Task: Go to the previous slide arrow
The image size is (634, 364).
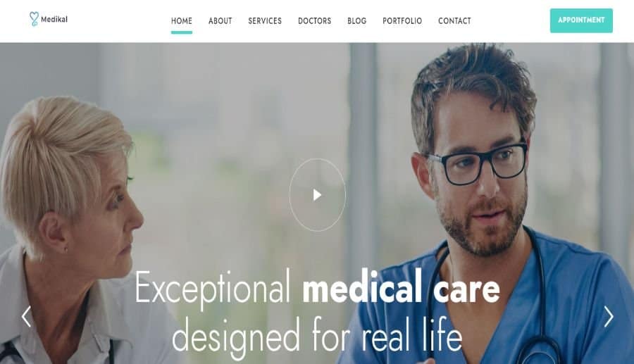Action: [x=26, y=316]
